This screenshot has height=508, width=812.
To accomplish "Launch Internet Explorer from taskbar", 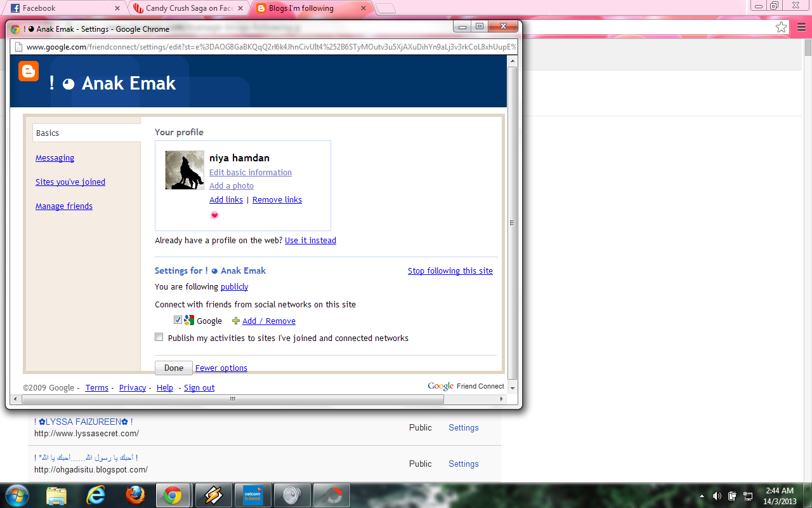I will click(96, 495).
